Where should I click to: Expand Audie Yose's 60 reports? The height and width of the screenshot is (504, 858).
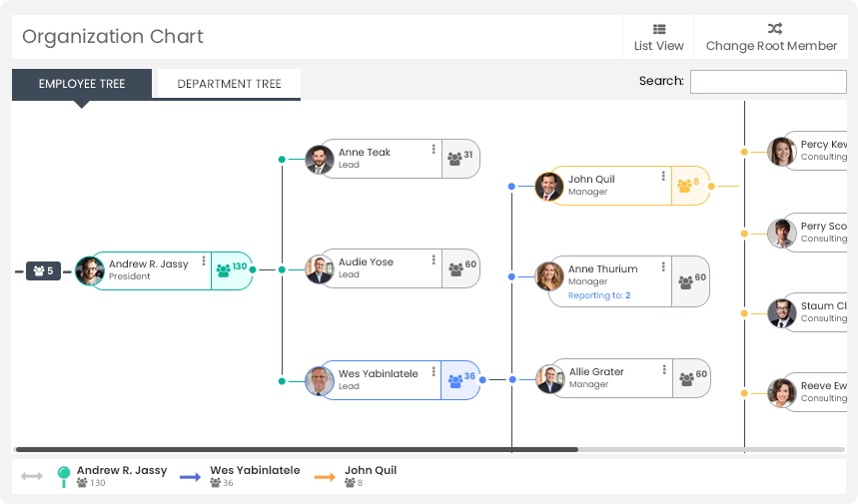point(460,268)
